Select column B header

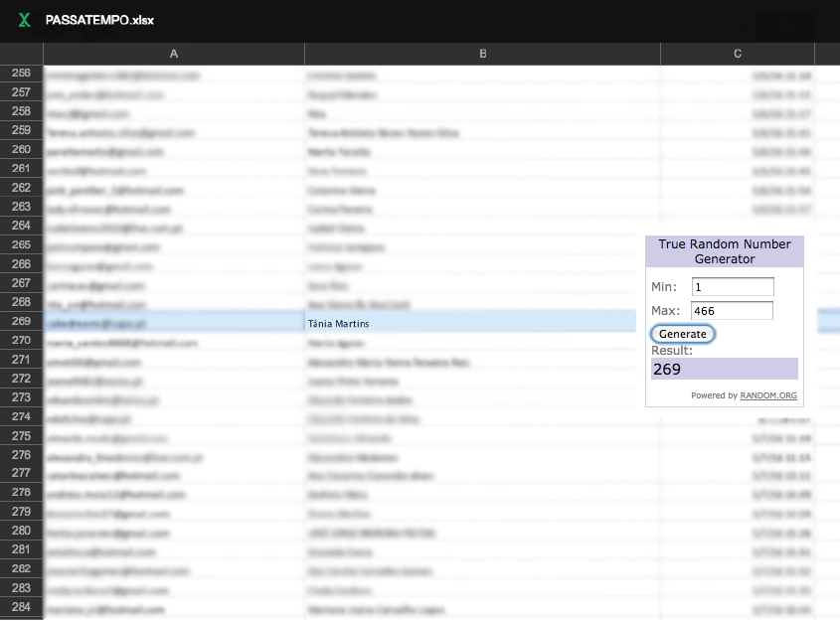[482, 54]
